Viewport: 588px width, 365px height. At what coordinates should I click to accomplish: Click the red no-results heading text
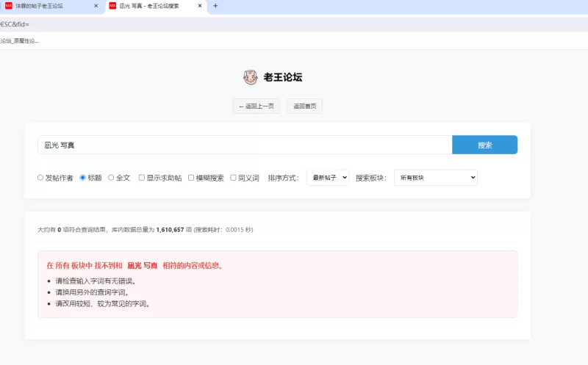(x=135, y=266)
